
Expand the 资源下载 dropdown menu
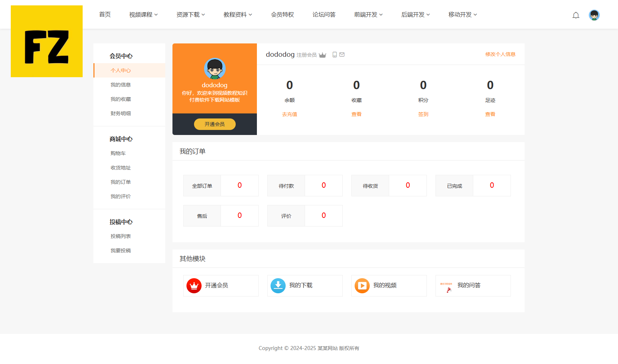coord(190,15)
